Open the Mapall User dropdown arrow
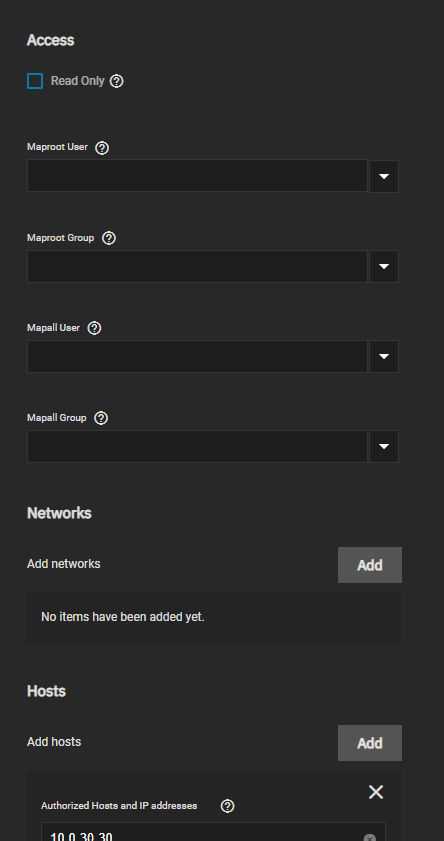Image resolution: width=444 pixels, height=841 pixels. click(x=384, y=356)
